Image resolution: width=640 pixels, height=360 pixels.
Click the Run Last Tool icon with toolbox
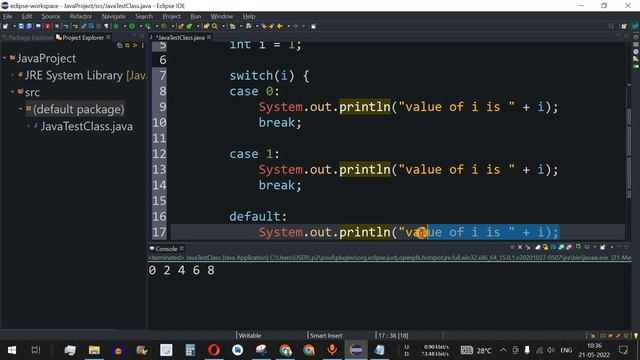pyautogui.click(x=164, y=26)
